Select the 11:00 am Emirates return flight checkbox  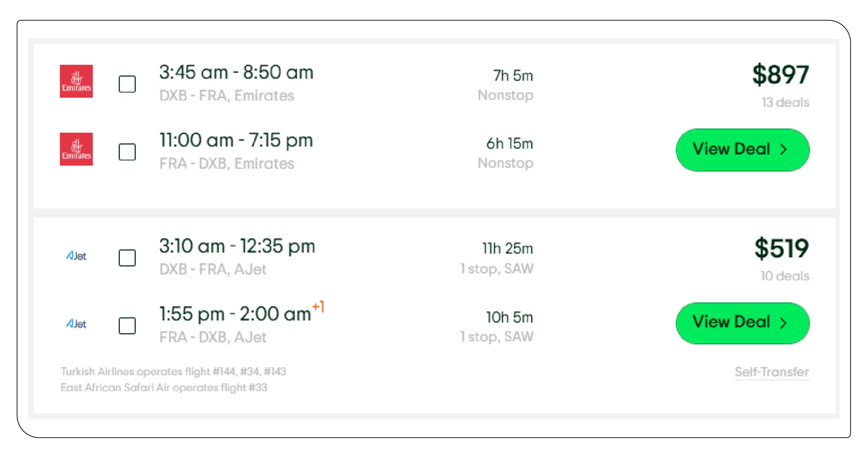pos(127,152)
